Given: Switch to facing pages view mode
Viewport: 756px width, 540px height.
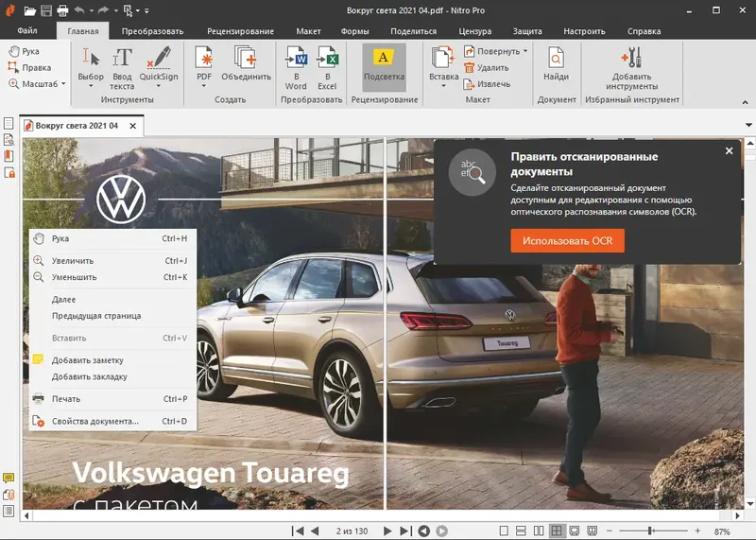Looking at the screenshot, I should (539, 531).
